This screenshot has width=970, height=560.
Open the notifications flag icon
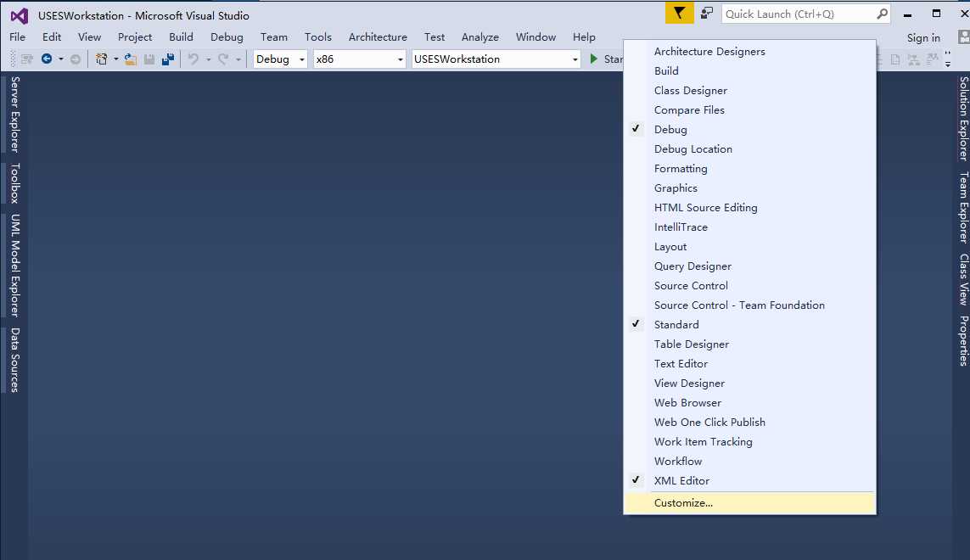(679, 13)
